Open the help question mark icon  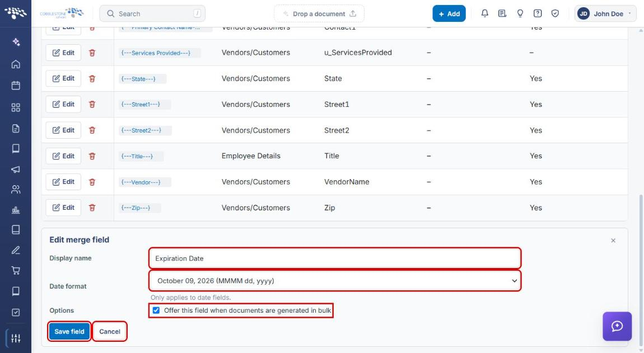(x=537, y=13)
